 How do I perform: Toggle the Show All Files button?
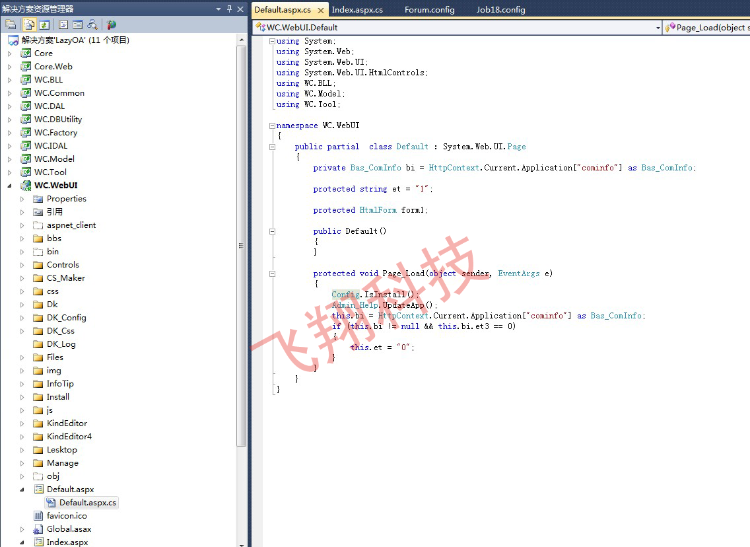(28, 24)
